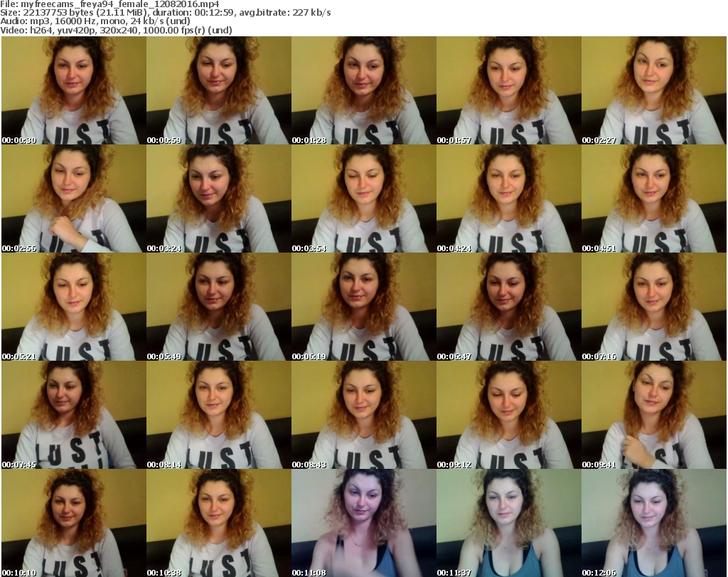Viewport: 728px width, 577px height.
Task: View the thumbnail frame at 00:10:10
Action: [74, 523]
